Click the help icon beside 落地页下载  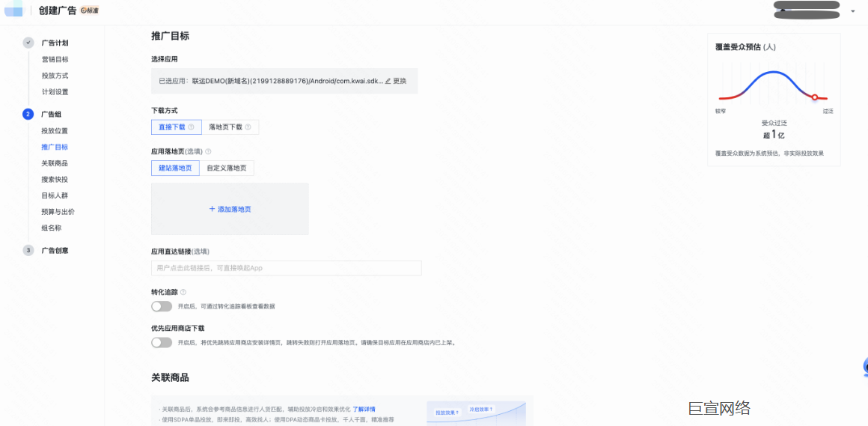coord(248,127)
